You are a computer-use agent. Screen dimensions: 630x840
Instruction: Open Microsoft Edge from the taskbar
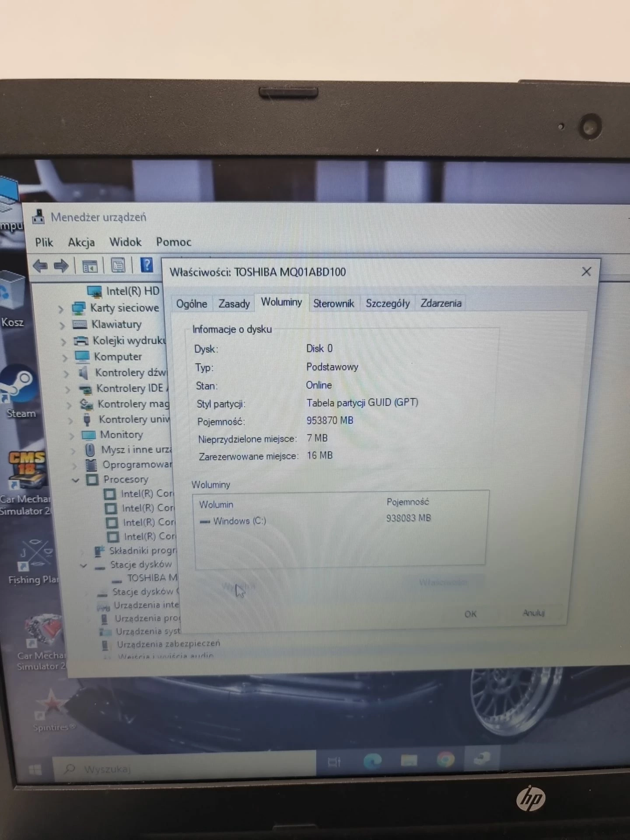click(372, 761)
